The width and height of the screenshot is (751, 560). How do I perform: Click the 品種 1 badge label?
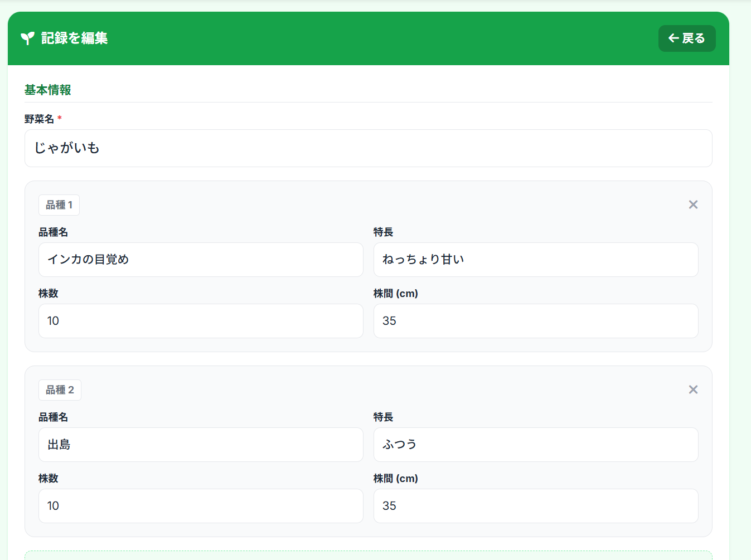tap(59, 205)
